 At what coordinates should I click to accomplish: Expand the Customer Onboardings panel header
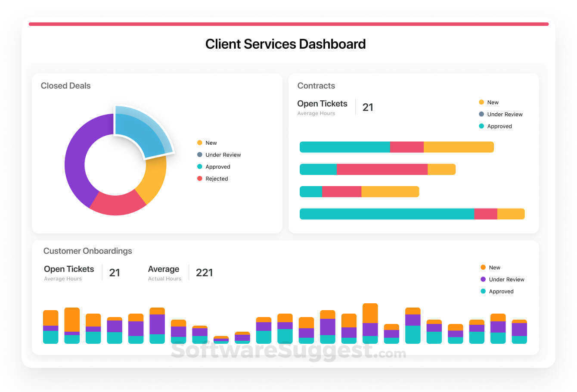click(x=87, y=251)
